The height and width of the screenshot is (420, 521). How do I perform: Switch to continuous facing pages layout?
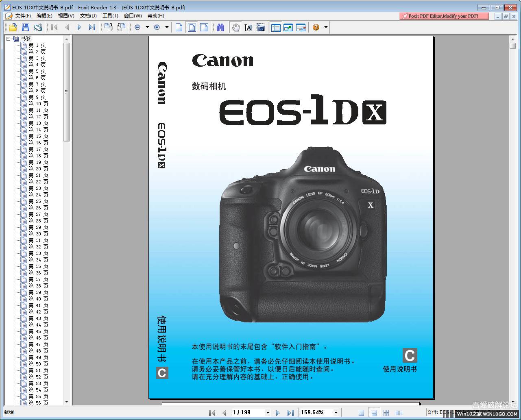tap(386, 413)
